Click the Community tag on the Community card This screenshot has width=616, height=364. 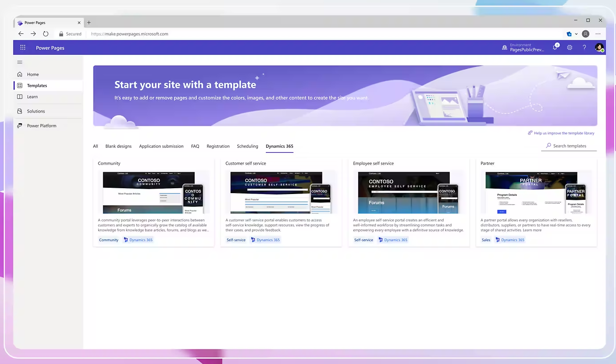coord(109,240)
